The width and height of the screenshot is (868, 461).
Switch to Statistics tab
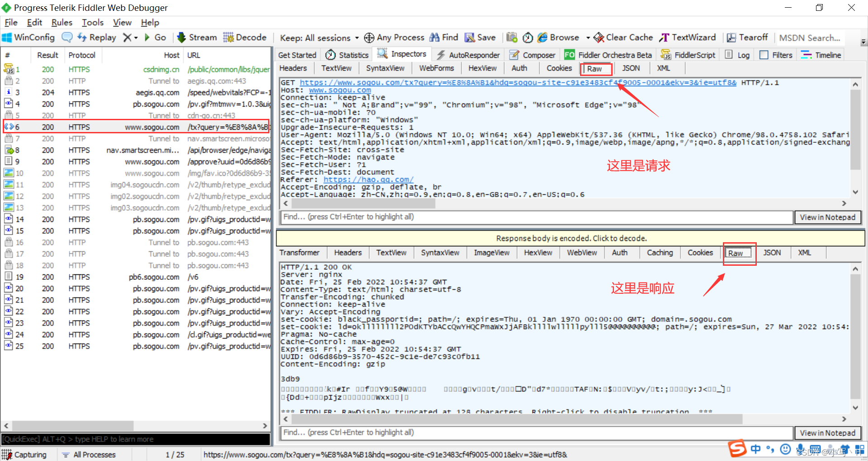(347, 55)
